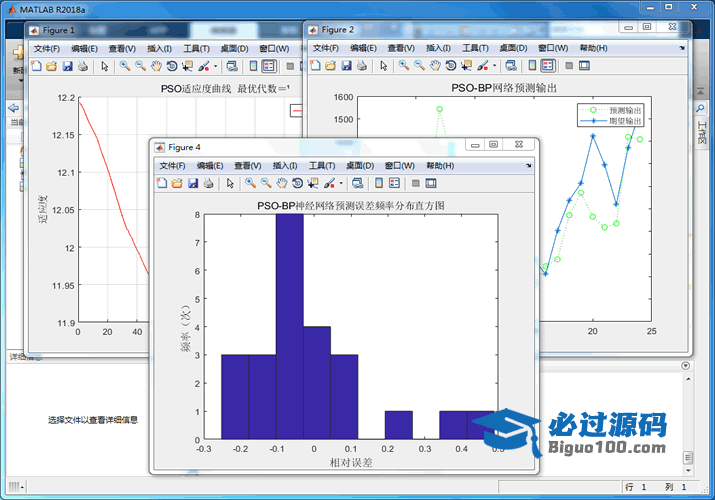
Task: Toggle Insert Legend in Figure 4 toolbar
Action: pyautogui.click(x=394, y=183)
